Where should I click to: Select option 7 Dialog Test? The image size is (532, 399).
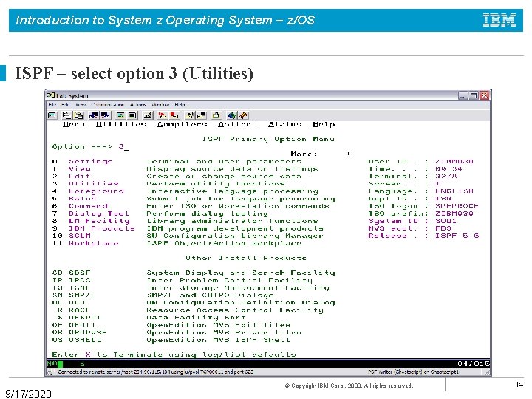pyautogui.click(x=91, y=214)
